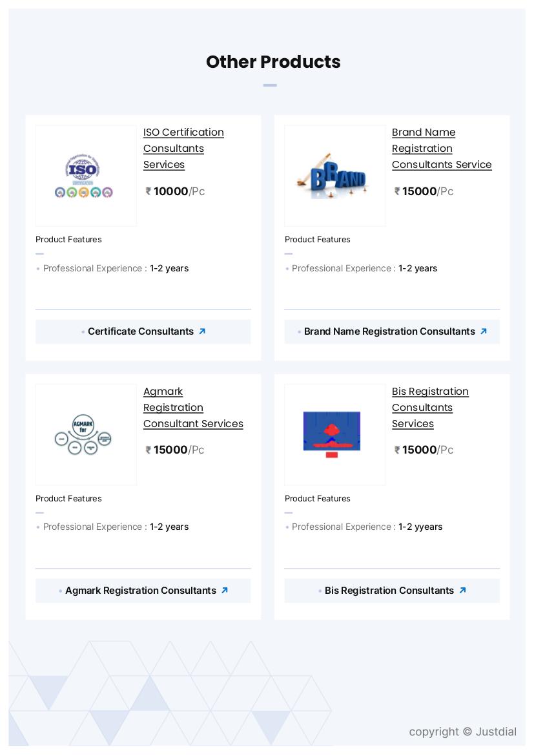
Task: Click the ₹15000/Pc price under Bis Registration
Action: pos(424,450)
